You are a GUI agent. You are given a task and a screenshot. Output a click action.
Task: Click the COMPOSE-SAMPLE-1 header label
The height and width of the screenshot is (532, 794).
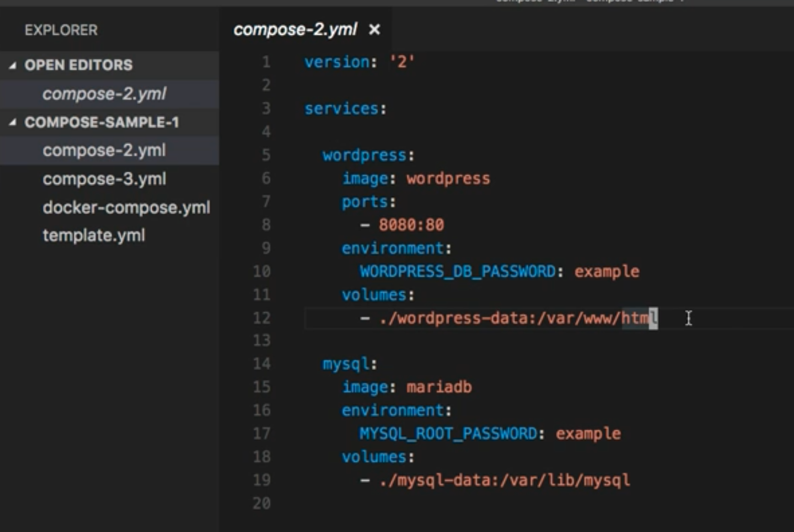(x=101, y=123)
